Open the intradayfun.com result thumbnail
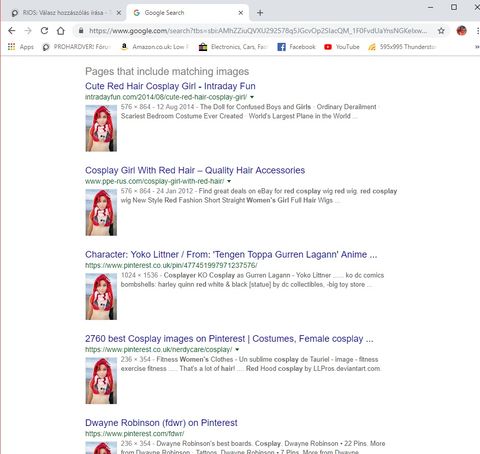480x454 pixels. 101,128
